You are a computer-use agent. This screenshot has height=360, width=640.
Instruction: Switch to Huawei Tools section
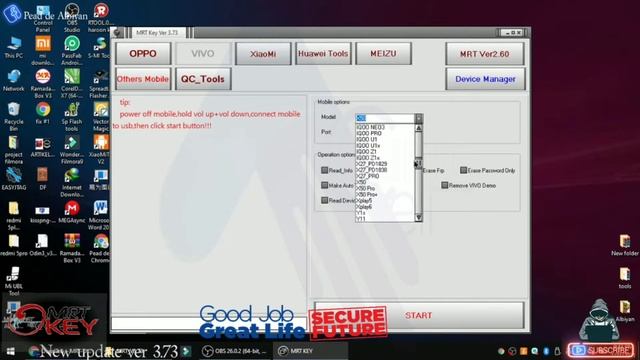click(x=323, y=53)
